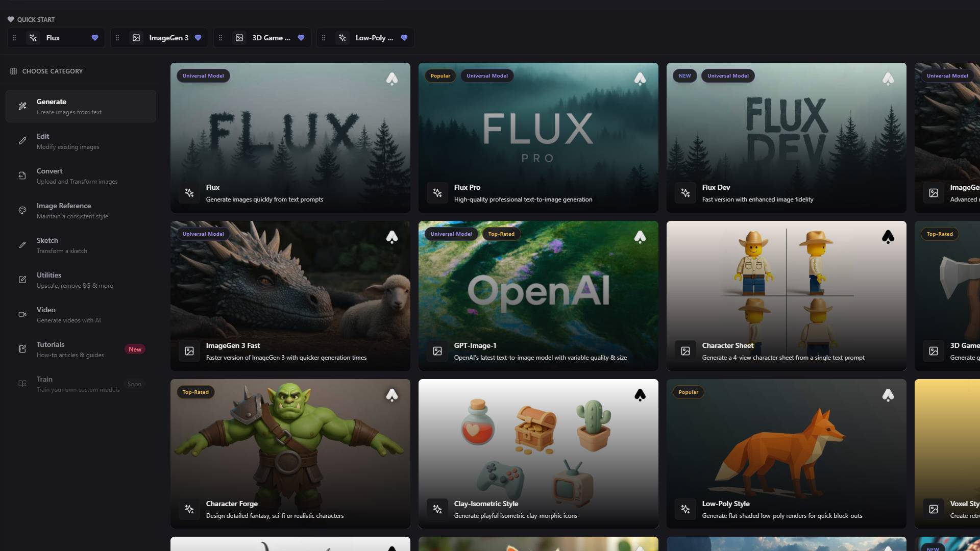The image size is (980, 551).
Task: Click the Universal Model badge on ImageGen 3 Fast
Action: click(203, 234)
